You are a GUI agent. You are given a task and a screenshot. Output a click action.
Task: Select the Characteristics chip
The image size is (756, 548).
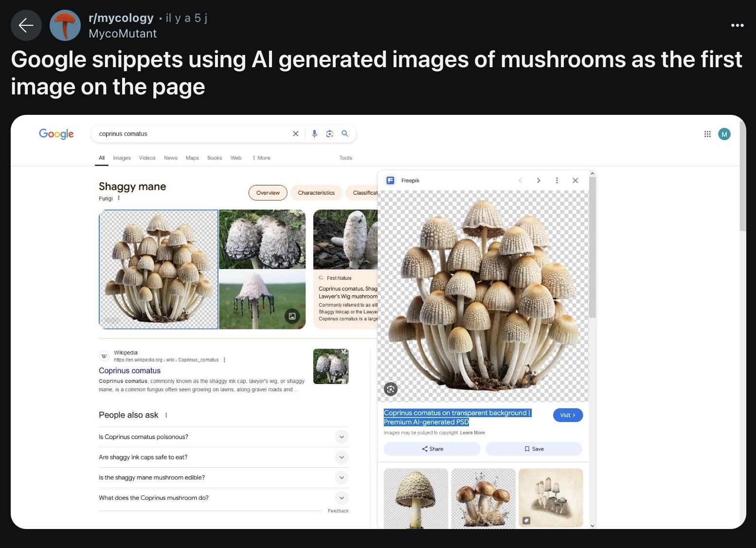pos(316,193)
